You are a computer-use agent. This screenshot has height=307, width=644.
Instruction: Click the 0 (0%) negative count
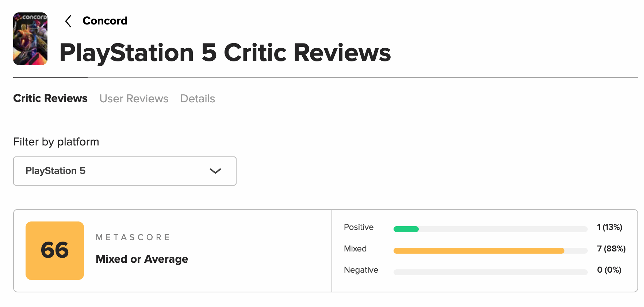coord(609,270)
